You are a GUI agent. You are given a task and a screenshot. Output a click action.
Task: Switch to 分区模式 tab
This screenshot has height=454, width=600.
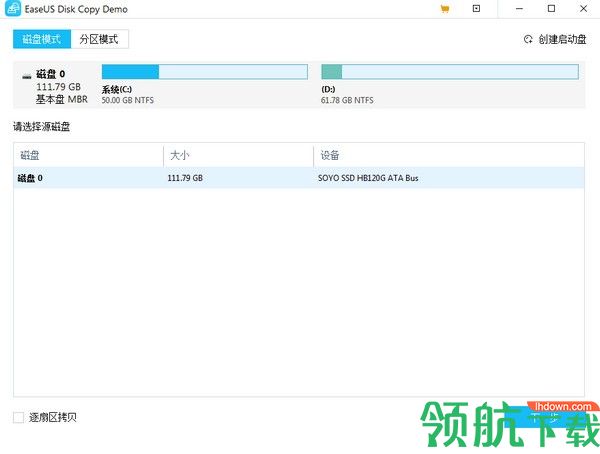[x=99, y=39]
